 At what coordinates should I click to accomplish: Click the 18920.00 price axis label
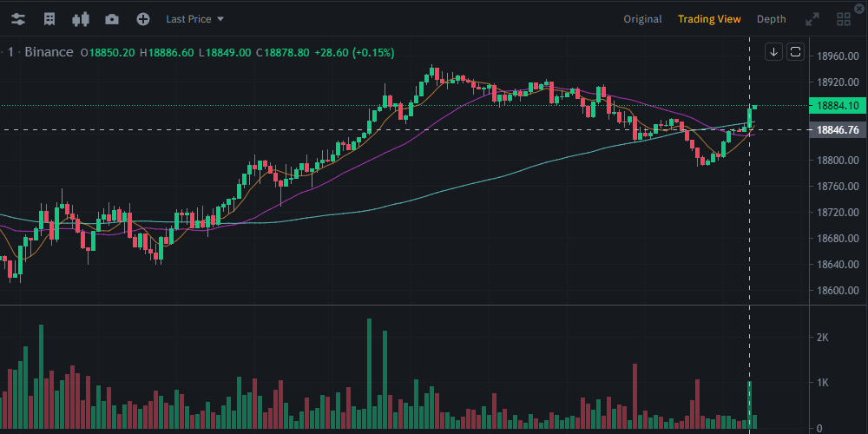point(838,82)
